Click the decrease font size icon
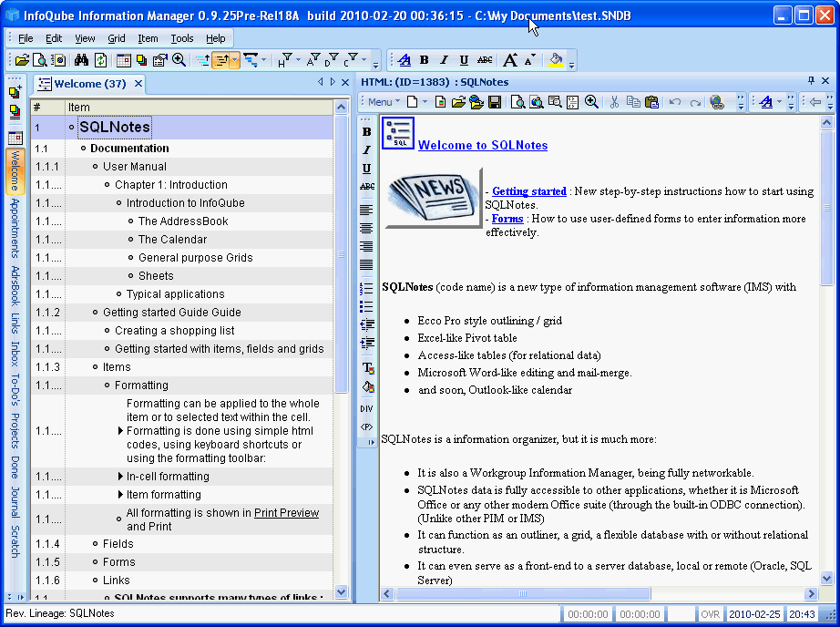The height and width of the screenshot is (627, 840). [x=530, y=60]
